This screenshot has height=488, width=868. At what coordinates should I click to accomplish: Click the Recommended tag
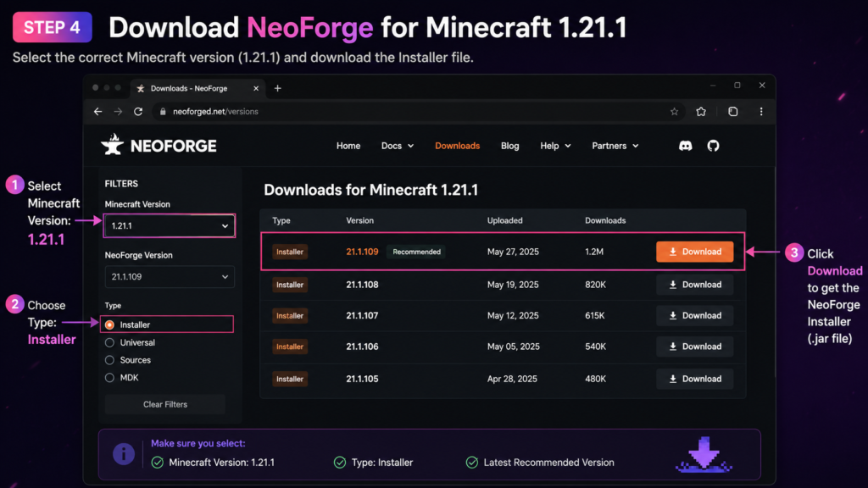click(x=416, y=252)
